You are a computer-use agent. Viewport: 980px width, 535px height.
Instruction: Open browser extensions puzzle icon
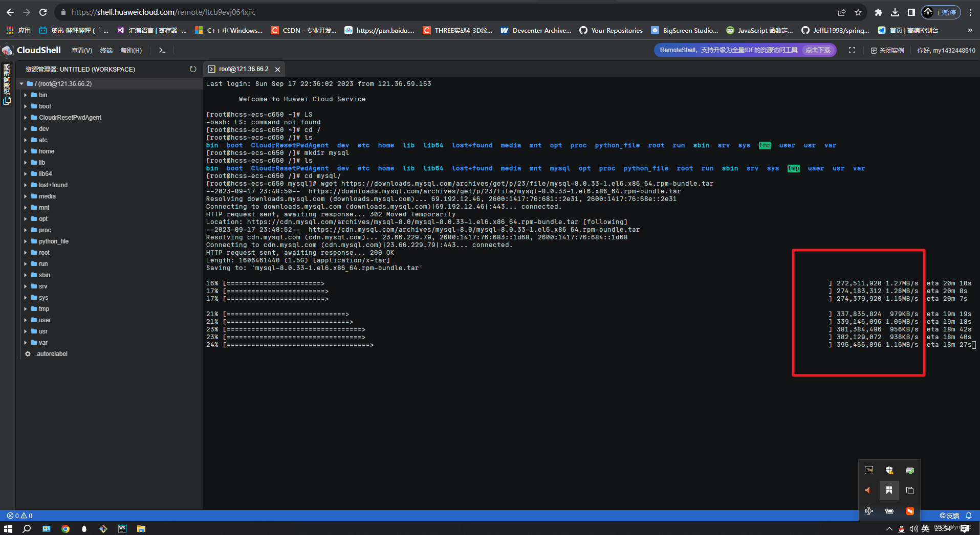879,12
